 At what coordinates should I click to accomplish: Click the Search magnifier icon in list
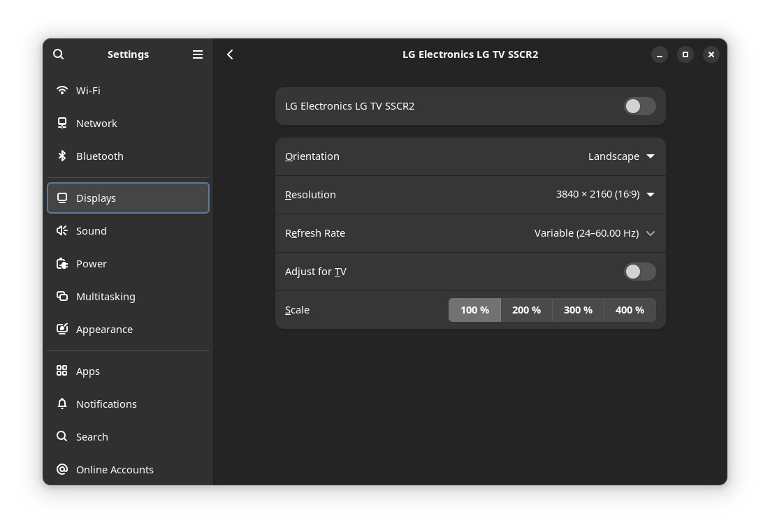[62, 436]
